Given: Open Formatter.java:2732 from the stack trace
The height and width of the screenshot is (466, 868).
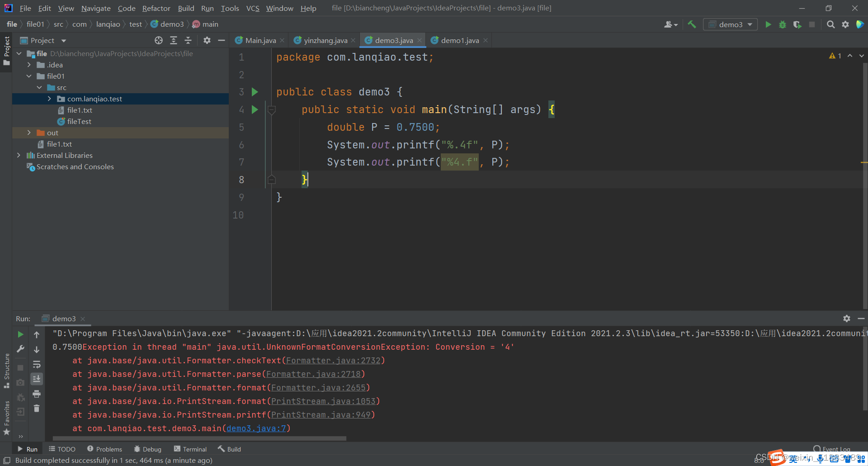Looking at the screenshot, I should click(x=334, y=361).
